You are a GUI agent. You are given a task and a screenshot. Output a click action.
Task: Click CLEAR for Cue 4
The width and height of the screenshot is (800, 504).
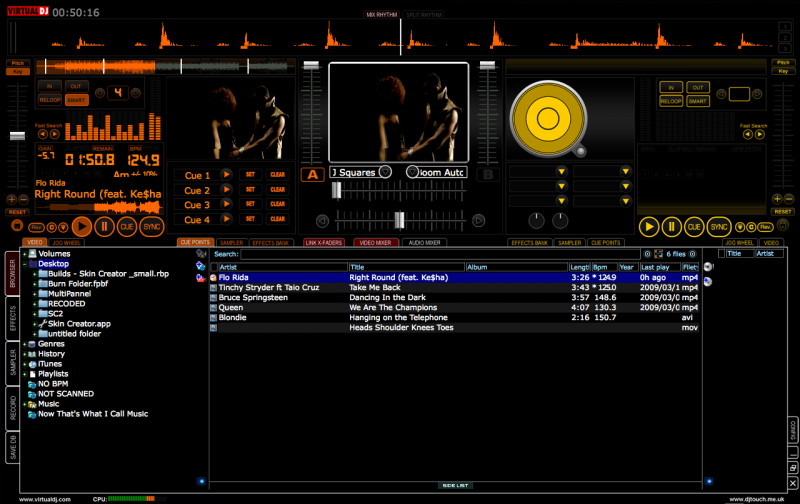278,219
